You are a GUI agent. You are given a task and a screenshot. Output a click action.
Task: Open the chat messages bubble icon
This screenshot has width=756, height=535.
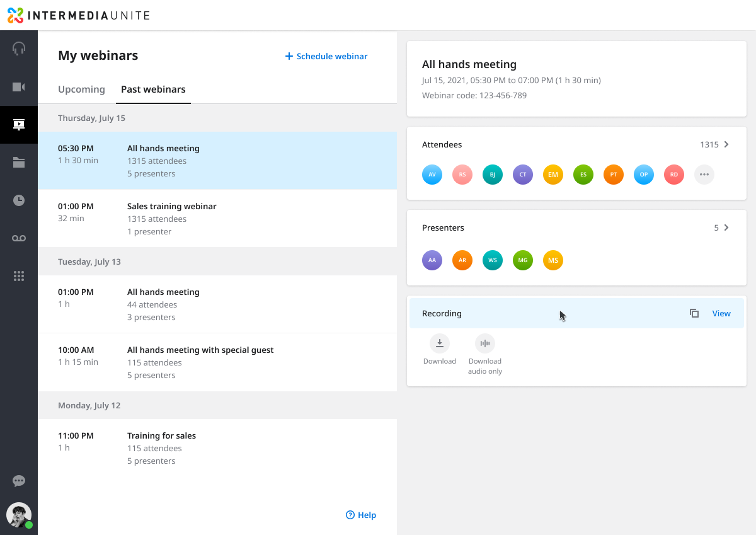[19, 481]
